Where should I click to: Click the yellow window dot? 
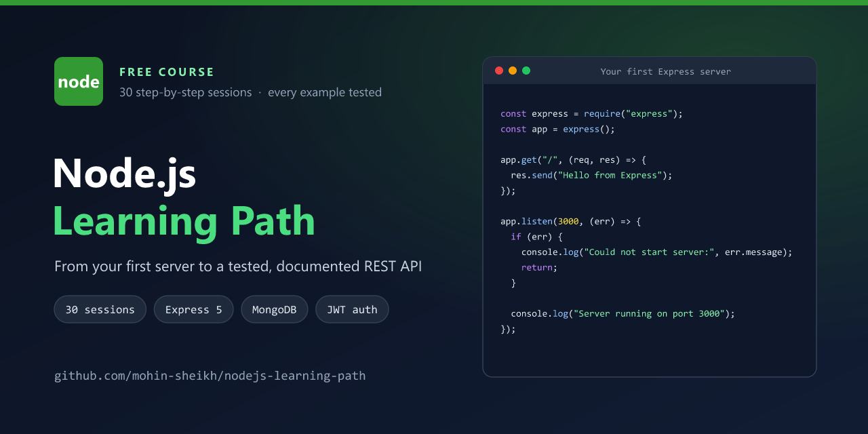pyautogui.click(x=513, y=71)
